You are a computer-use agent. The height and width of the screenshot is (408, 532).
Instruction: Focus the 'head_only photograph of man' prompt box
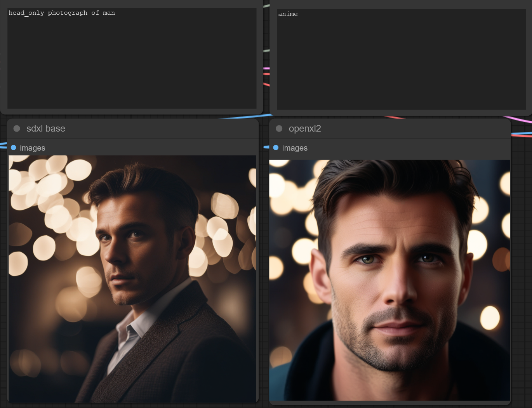[x=132, y=58]
